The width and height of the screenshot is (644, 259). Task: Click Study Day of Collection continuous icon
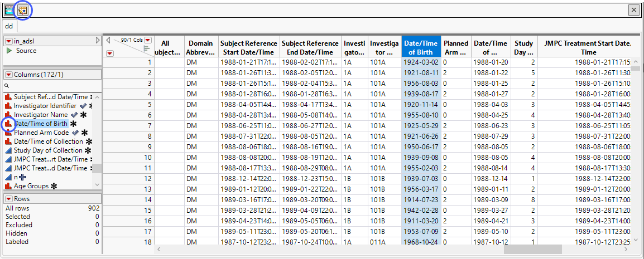click(x=8, y=150)
